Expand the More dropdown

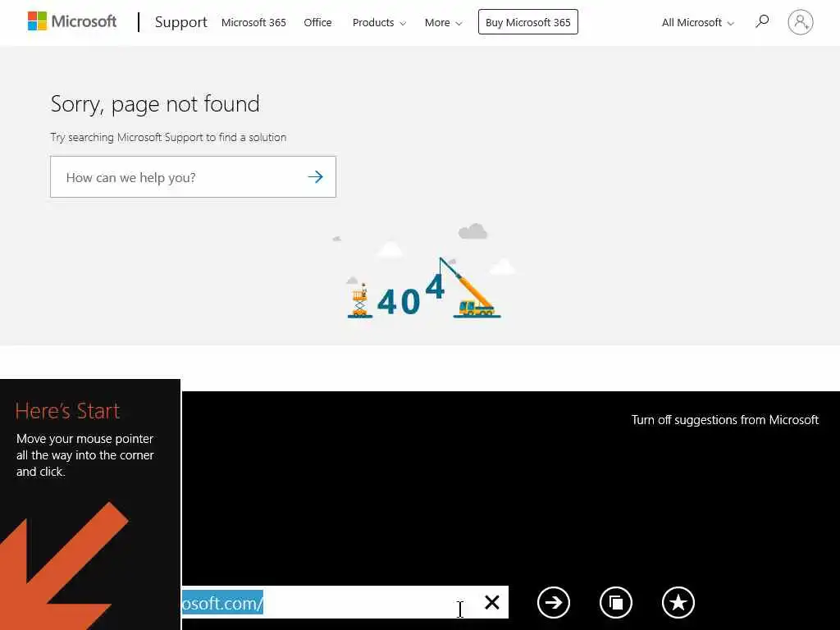click(x=443, y=22)
